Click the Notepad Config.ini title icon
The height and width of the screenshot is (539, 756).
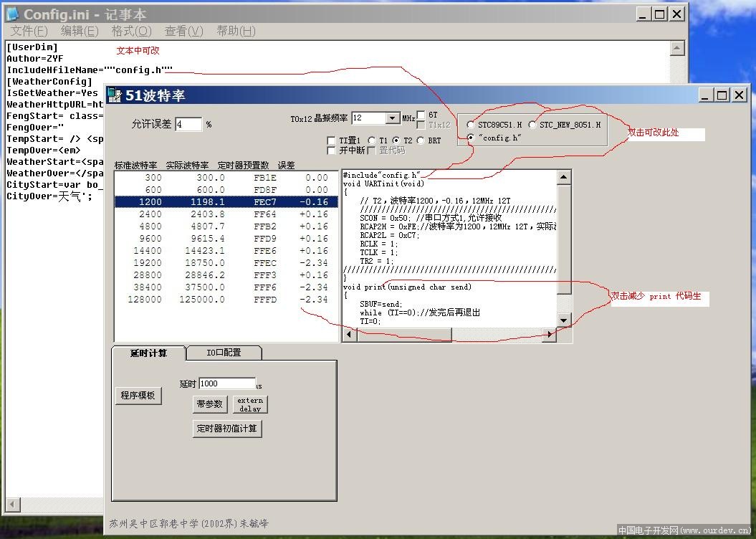pos(14,14)
